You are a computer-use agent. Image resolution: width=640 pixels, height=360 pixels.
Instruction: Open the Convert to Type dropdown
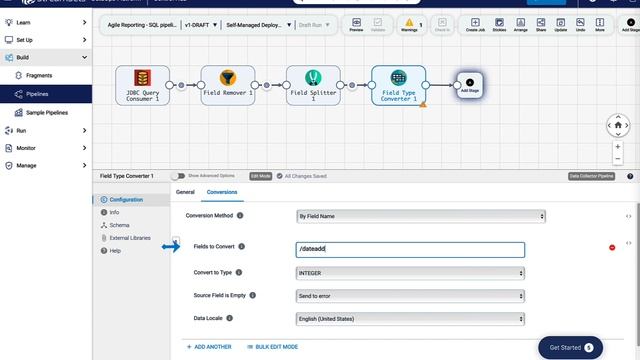coord(410,273)
